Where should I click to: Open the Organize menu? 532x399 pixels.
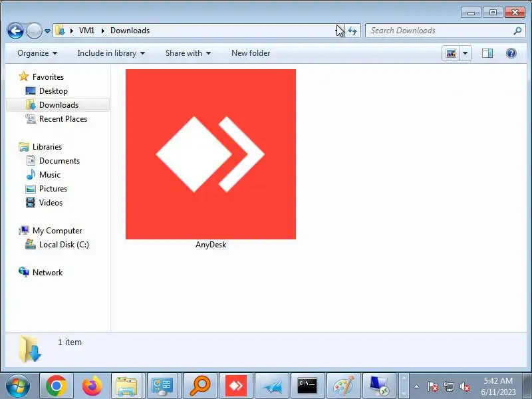pyautogui.click(x=37, y=53)
